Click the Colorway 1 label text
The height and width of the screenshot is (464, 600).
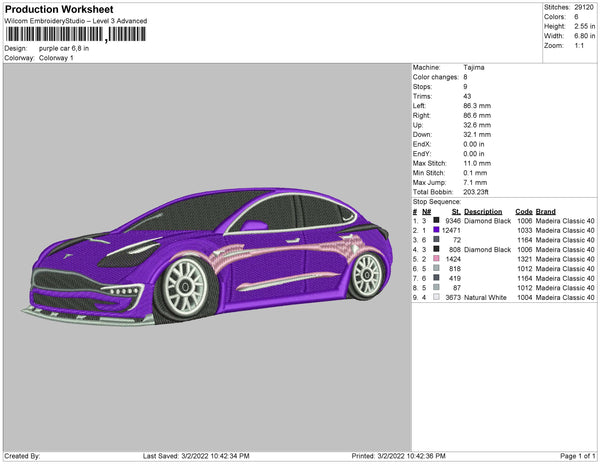pos(56,58)
